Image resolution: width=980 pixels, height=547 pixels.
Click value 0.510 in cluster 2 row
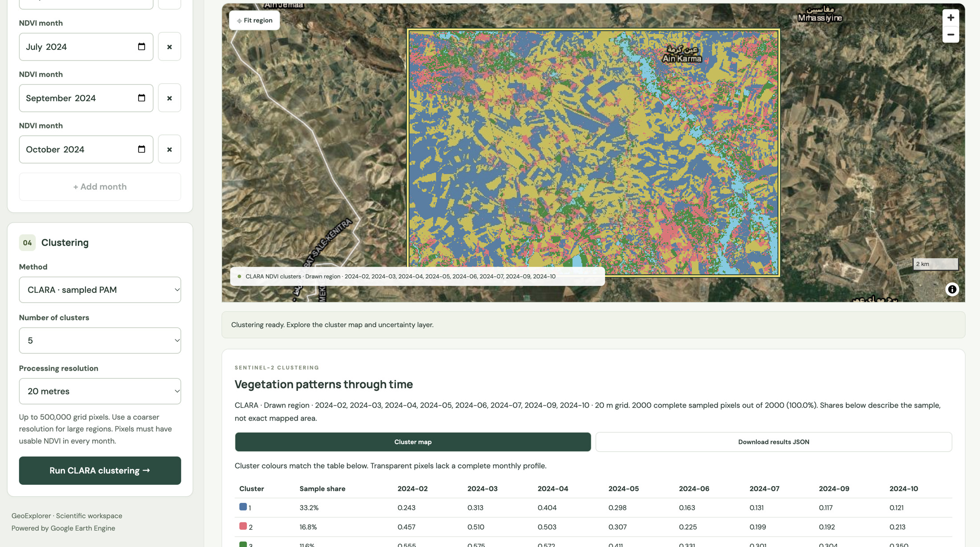click(x=476, y=527)
